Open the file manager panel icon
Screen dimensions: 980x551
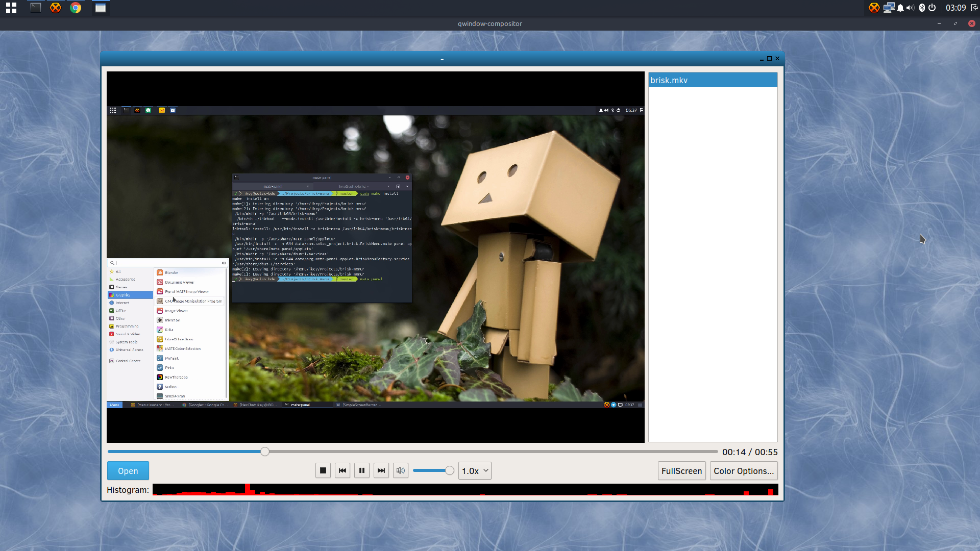click(x=101, y=8)
